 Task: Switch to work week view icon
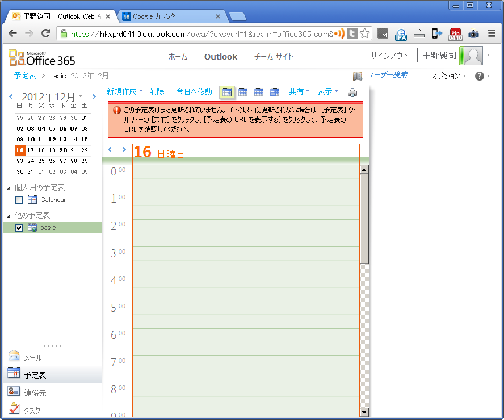[x=243, y=92]
